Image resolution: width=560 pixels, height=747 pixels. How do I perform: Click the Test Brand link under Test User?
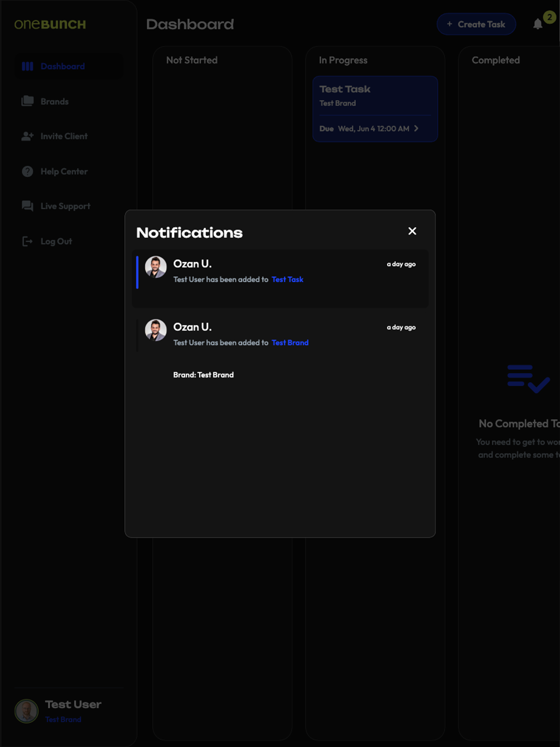click(x=63, y=719)
